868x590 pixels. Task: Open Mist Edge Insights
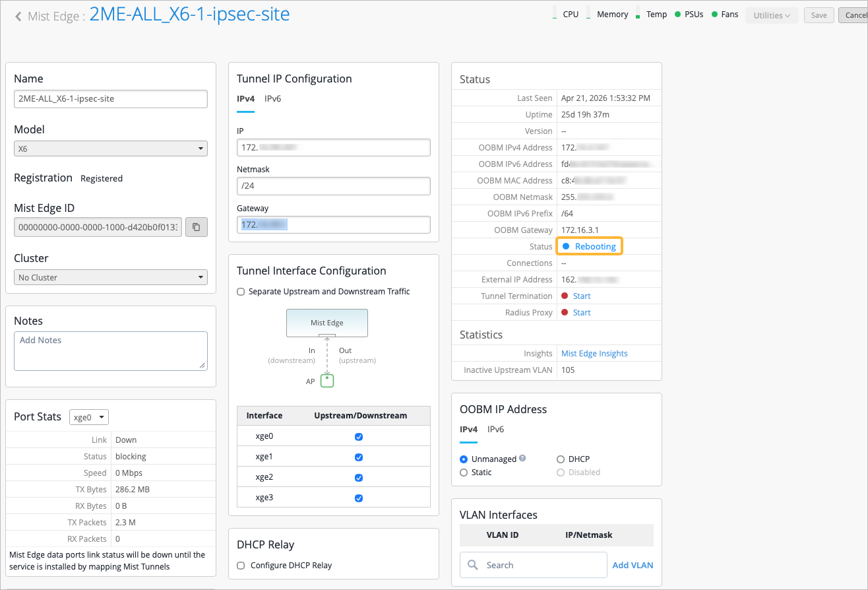pos(594,353)
